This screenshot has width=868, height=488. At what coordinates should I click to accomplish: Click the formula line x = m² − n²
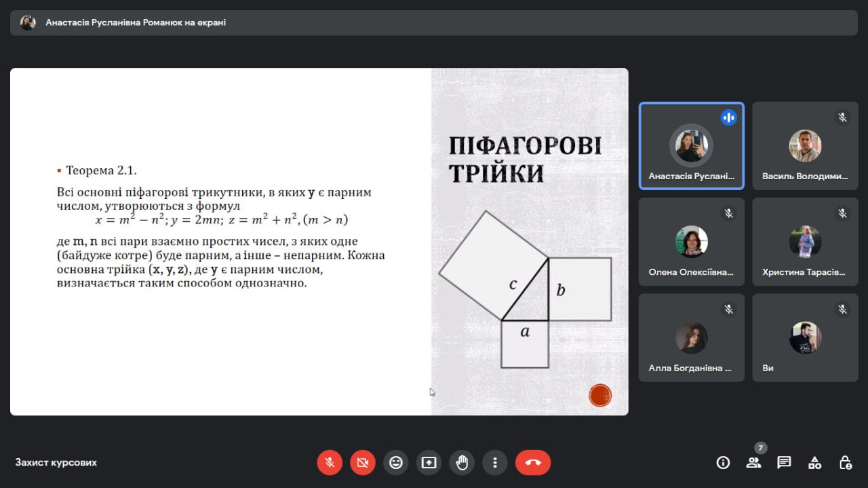[x=221, y=220]
